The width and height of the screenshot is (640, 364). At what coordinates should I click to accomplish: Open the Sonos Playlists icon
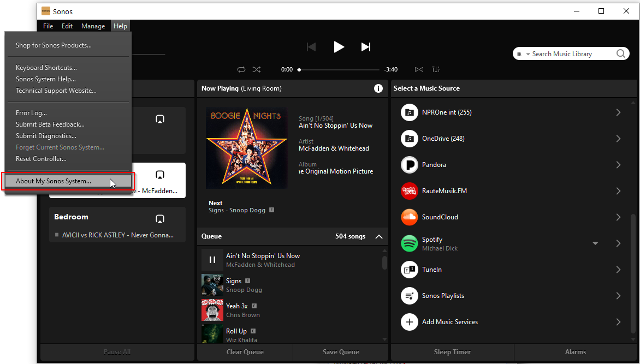coord(410,296)
